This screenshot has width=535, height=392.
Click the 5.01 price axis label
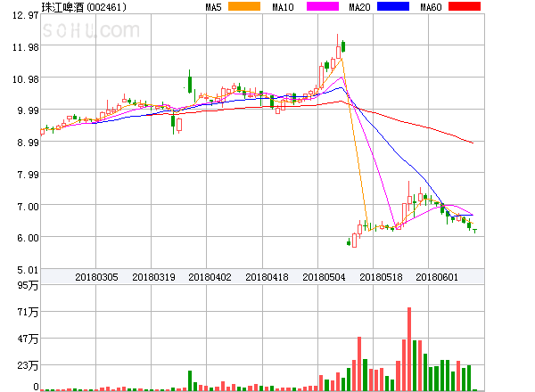pyautogui.click(x=28, y=270)
